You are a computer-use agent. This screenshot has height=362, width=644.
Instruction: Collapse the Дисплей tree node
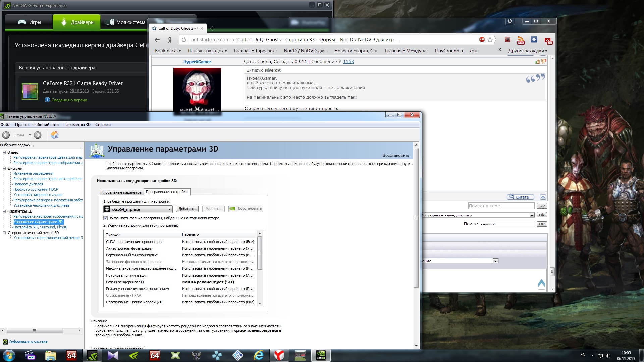[x=4, y=168]
